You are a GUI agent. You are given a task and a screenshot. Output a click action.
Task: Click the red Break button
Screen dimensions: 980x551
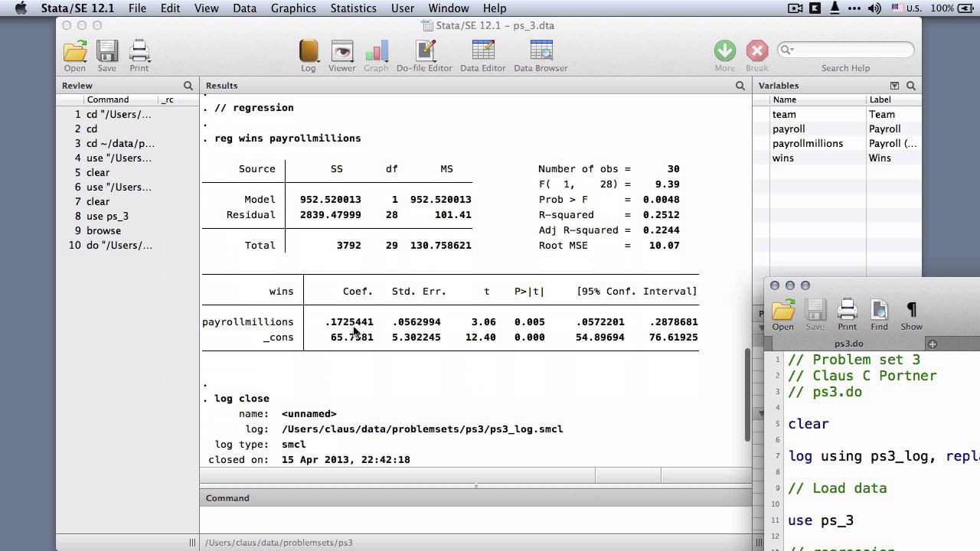coord(757,51)
